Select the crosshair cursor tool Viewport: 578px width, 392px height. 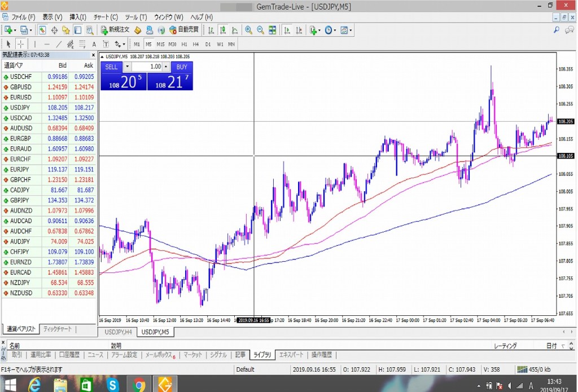[x=21, y=44]
